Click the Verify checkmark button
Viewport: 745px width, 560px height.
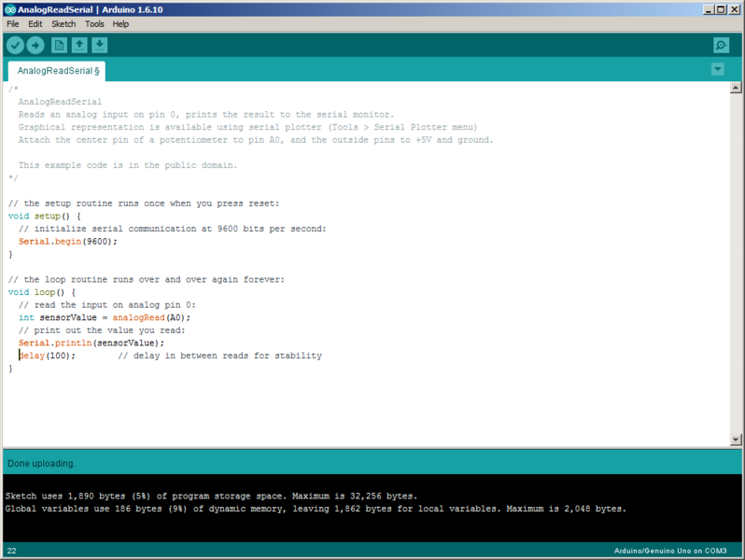coord(15,45)
